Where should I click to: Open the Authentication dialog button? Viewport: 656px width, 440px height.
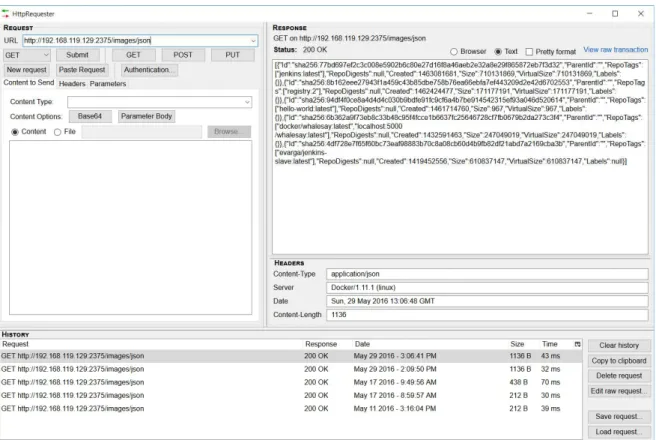click(x=149, y=70)
